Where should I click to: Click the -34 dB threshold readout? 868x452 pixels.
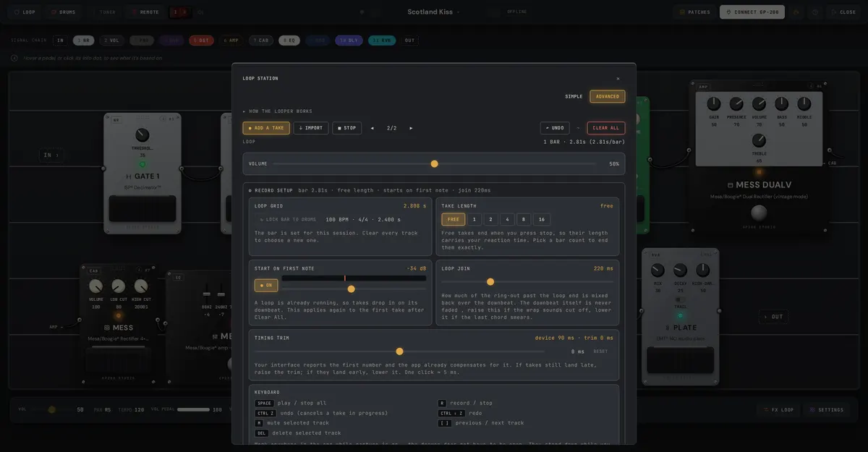click(416, 268)
